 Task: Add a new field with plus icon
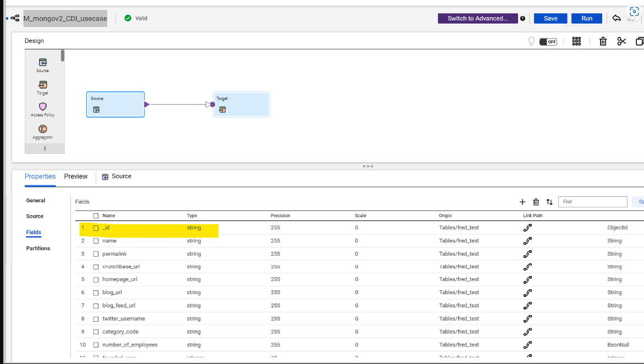522,202
